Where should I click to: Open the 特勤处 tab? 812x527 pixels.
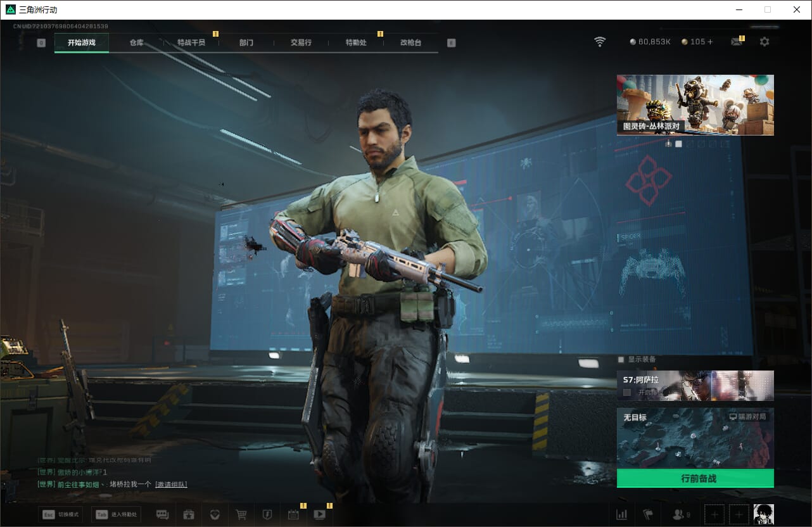click(x=356, y=42)
